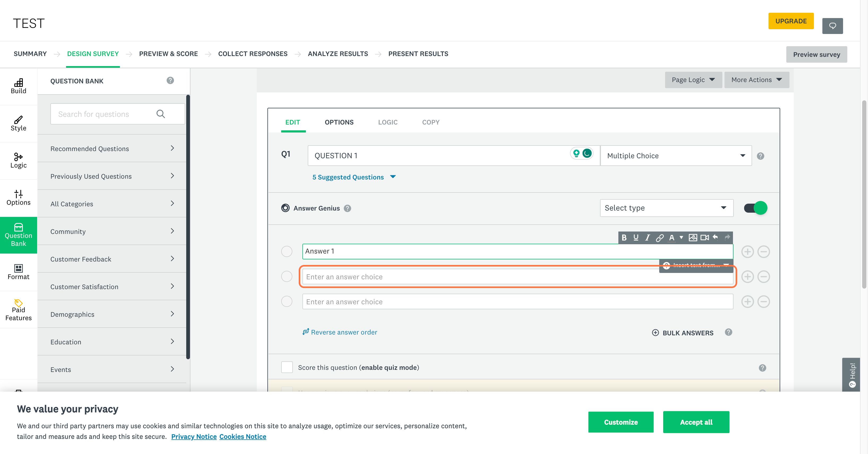
Task: Apply bold formatting to answer text
Action: click(x=624, y=238)
